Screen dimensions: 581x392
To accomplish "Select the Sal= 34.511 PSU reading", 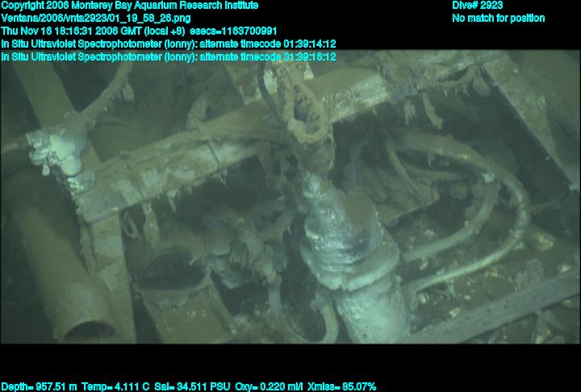I will (192, 386).
